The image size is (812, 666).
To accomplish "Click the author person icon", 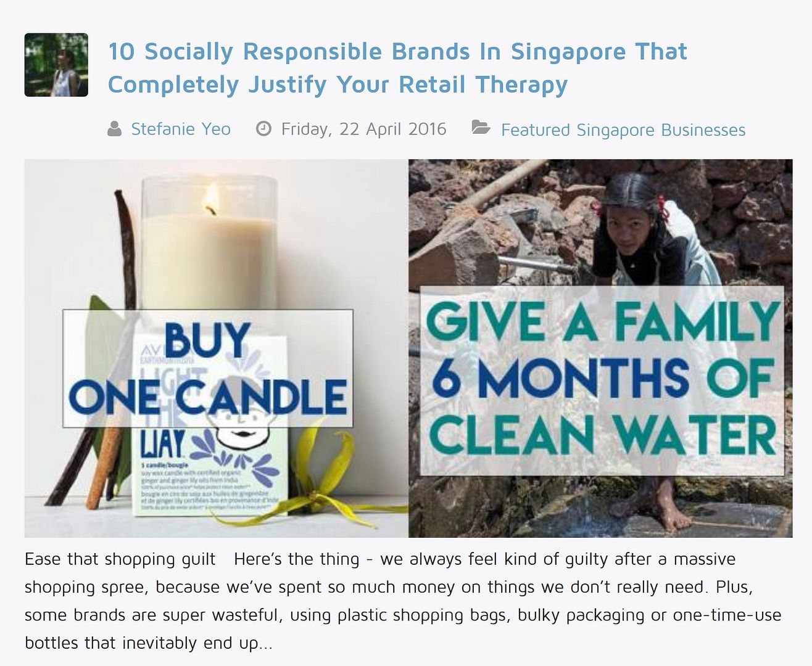I will (x=114, y=129).
